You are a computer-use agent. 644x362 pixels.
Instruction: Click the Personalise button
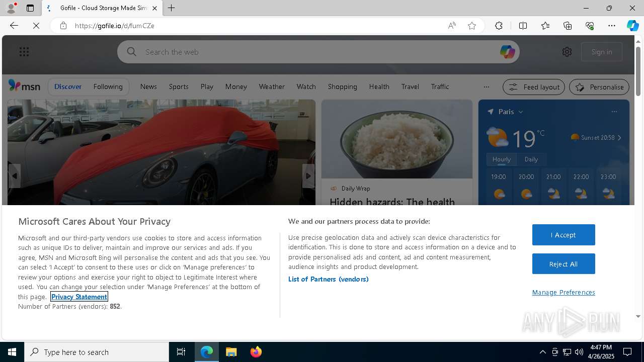pyautogui.click(x=599, y=87)
